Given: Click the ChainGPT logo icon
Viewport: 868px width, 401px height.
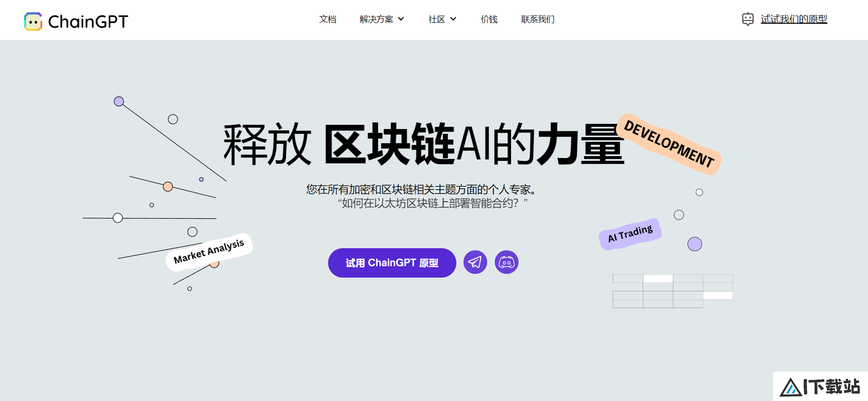Looking at the screenshot, I should click(33, 21).
